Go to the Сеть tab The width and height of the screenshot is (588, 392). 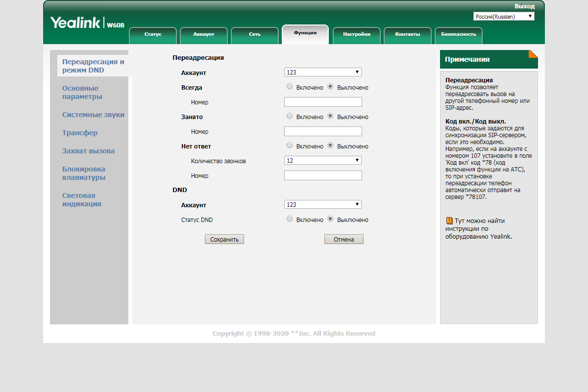[x=255, y=34]
